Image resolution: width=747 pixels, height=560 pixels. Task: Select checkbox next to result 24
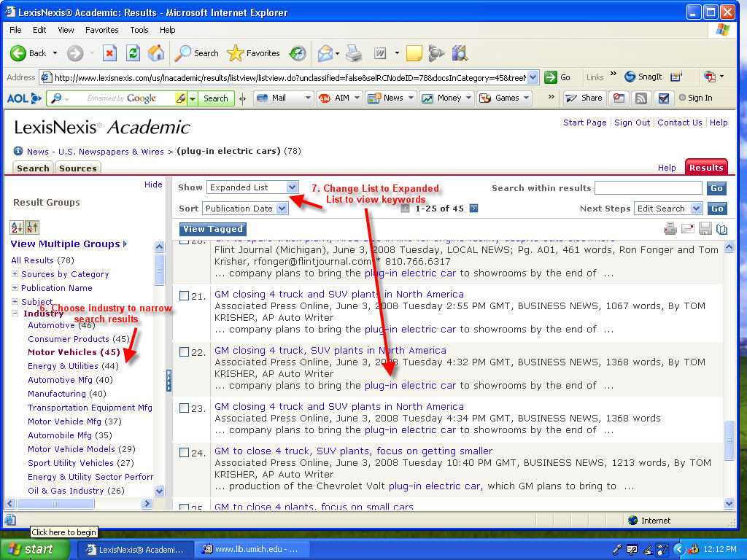[x=185, y=452]
